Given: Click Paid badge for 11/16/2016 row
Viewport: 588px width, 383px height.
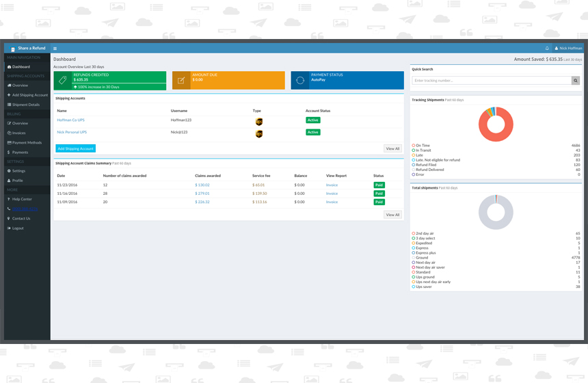Looking at the screenshot, I should coord(379,194).
